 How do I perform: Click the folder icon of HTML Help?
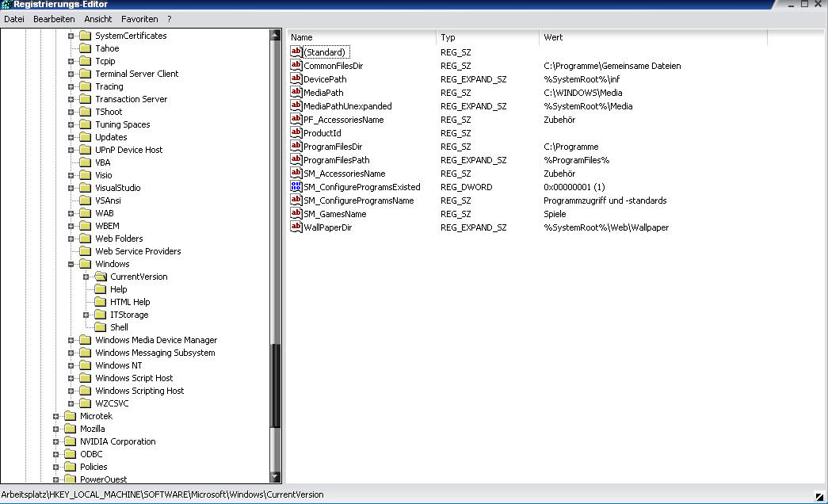point(101,302)
